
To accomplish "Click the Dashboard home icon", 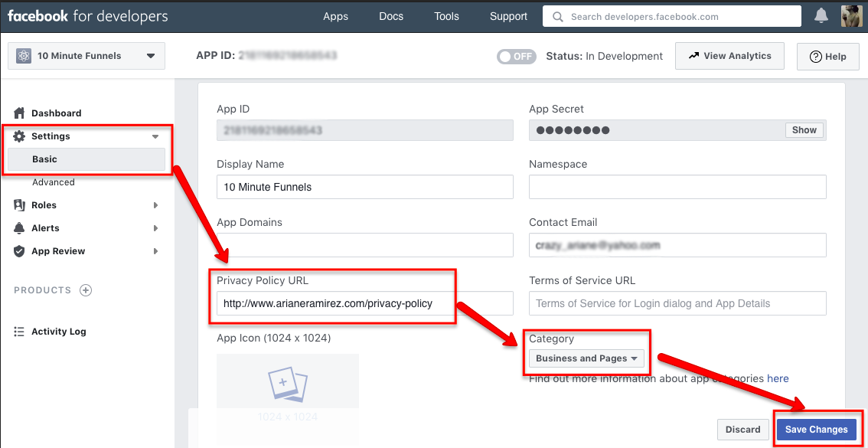I will [x=19, y=113].
